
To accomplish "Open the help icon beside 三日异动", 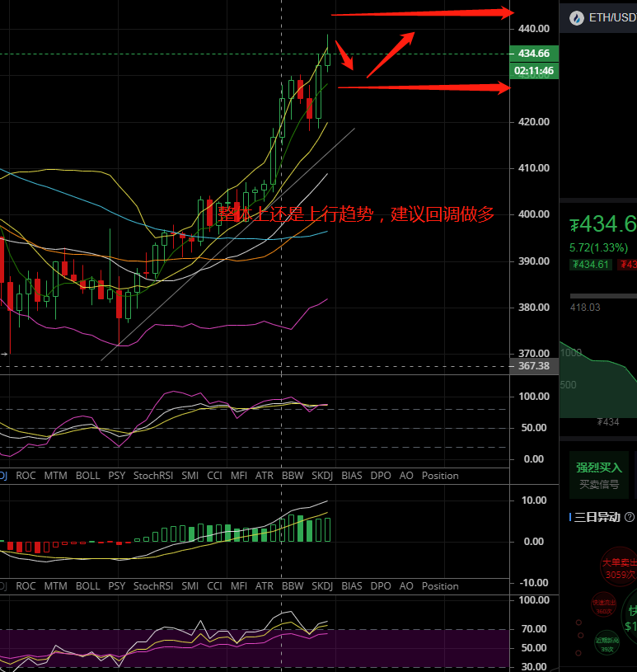I will pyautogui.click(x=630, y=517).
